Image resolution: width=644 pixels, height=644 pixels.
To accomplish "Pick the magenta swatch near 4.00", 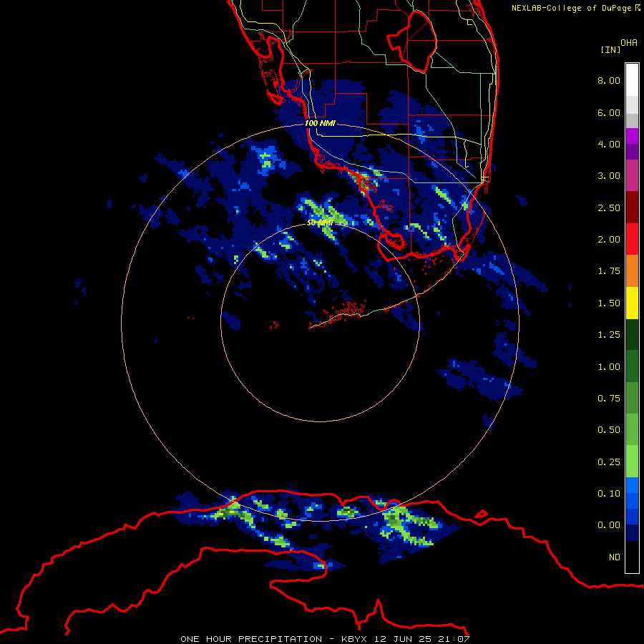I will coord(632,136).
